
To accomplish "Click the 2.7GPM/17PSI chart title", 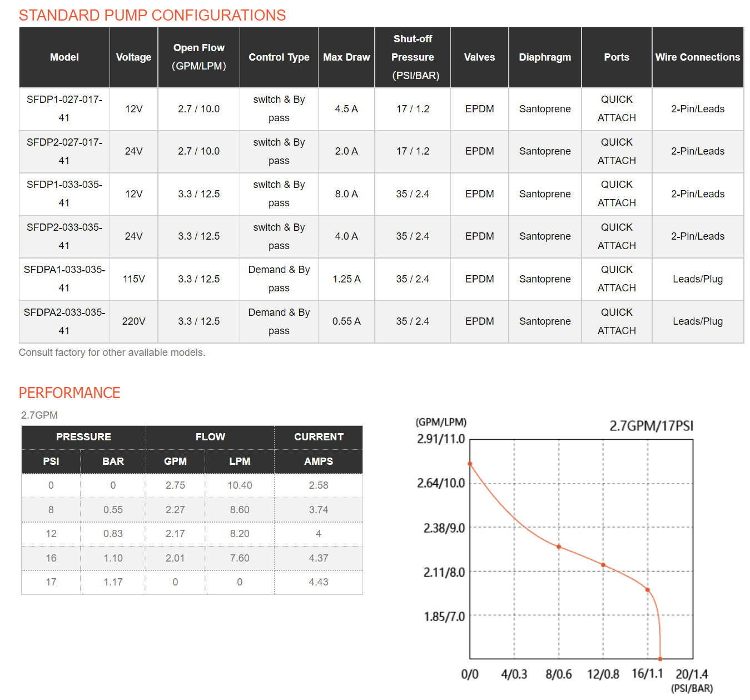I will (652, 426).
